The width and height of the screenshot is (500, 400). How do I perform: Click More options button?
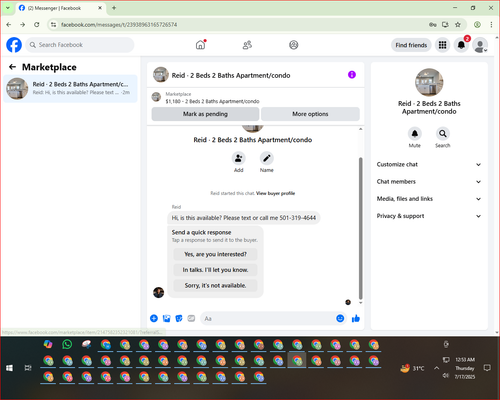point(310,114)
